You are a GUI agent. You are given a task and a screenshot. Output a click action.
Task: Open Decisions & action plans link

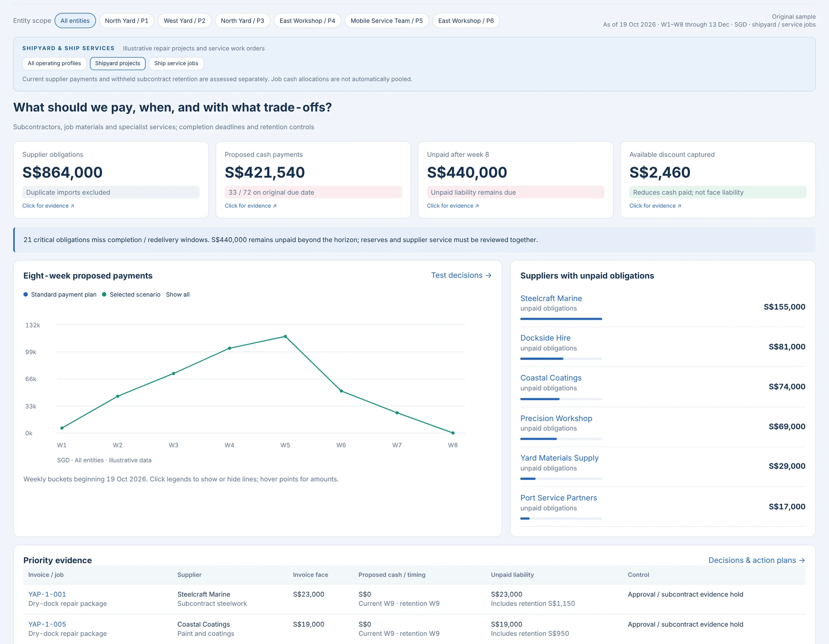point(757,560)
